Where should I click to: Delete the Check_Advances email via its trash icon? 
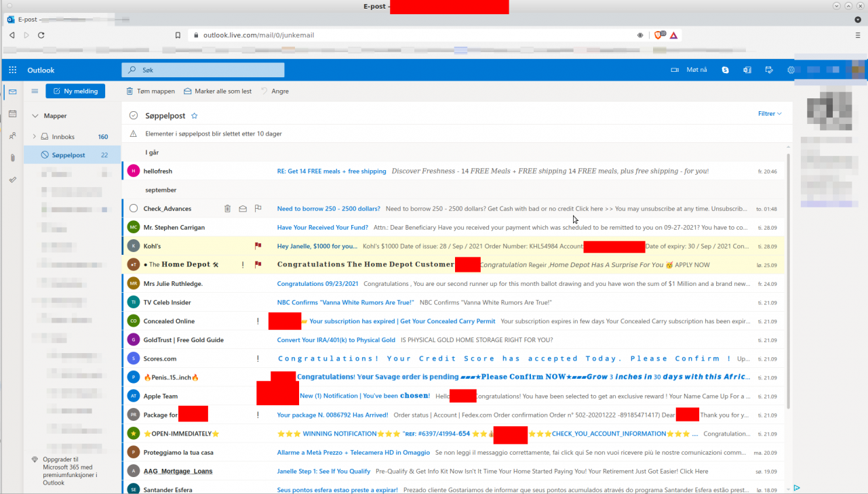pos(227,208)
